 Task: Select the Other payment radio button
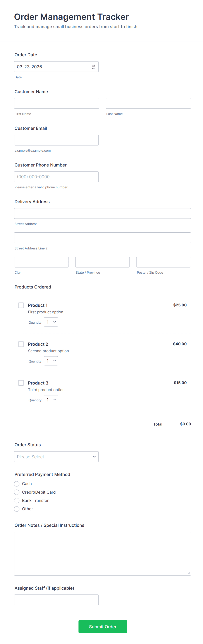coord(17,509)
